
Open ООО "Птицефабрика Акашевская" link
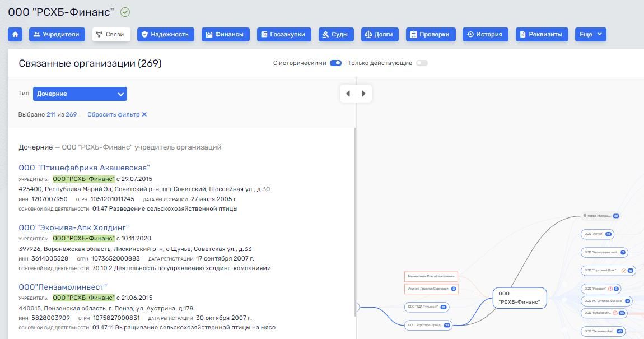pos(84,168)
